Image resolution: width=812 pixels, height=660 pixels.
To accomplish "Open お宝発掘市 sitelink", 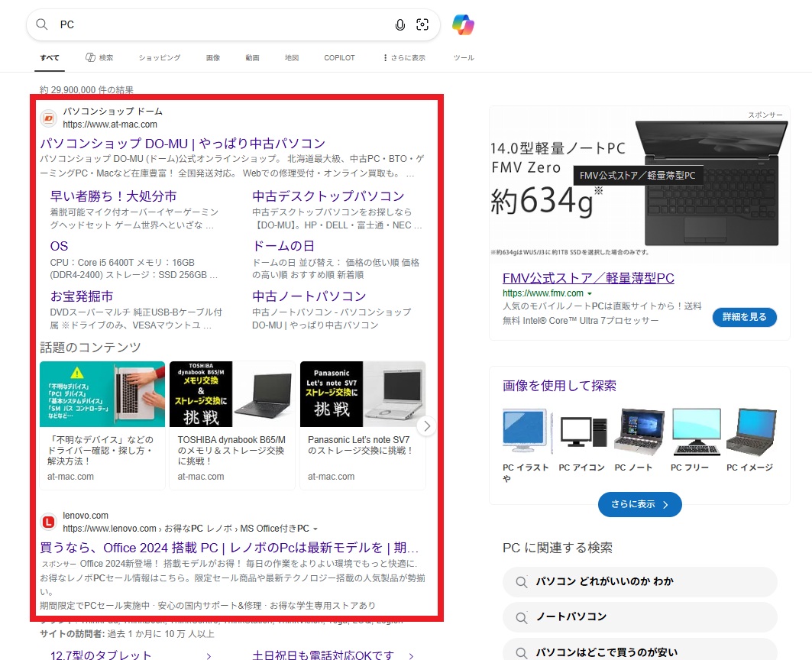I will click(x=81, y=296).
